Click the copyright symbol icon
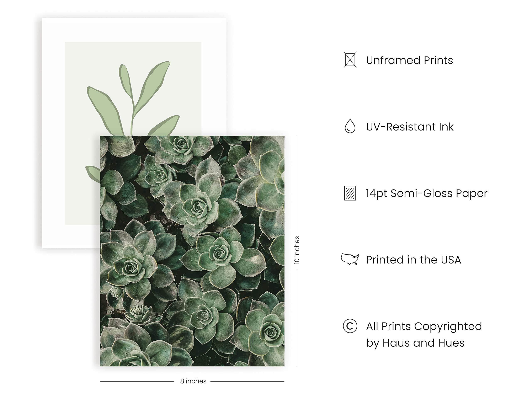This screenshot has width=532, height=399. click(x=350, y=326)
